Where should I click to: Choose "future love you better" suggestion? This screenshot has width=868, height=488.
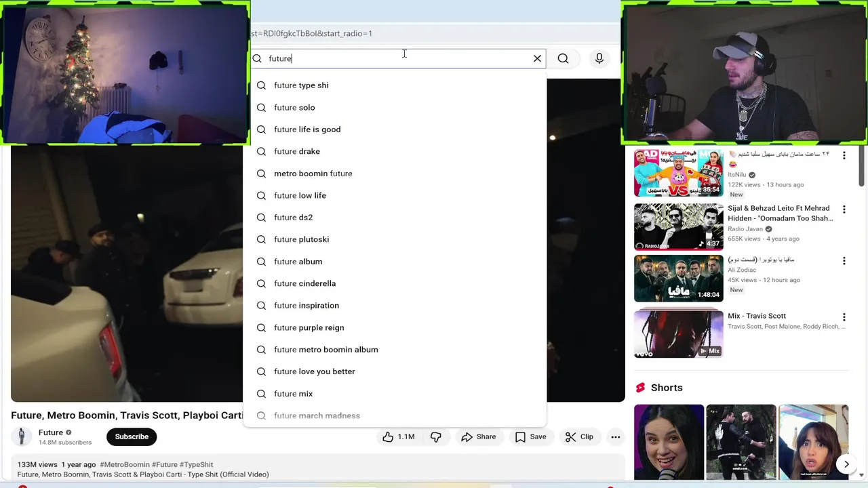395,371
